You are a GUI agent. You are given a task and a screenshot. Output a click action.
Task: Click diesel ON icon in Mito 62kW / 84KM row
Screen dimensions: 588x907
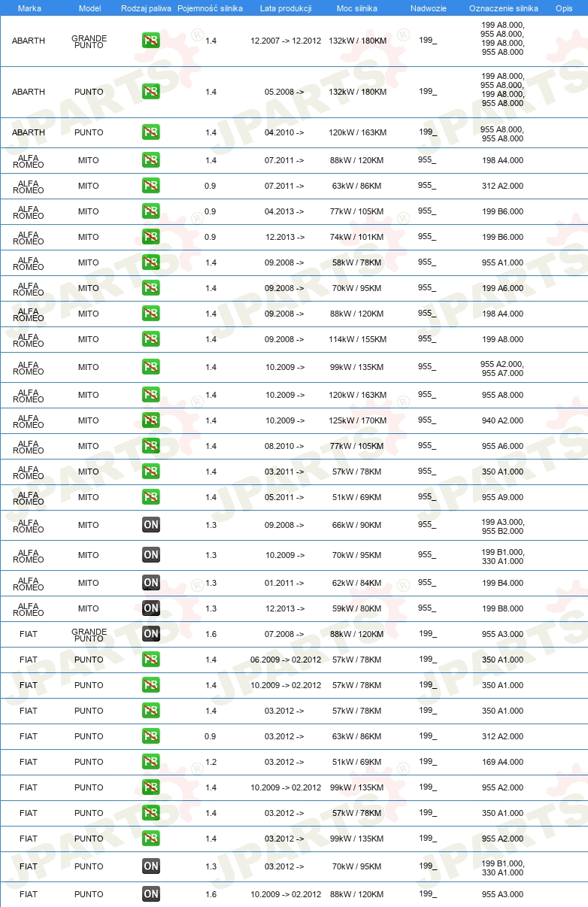click(x=151, y=583)
